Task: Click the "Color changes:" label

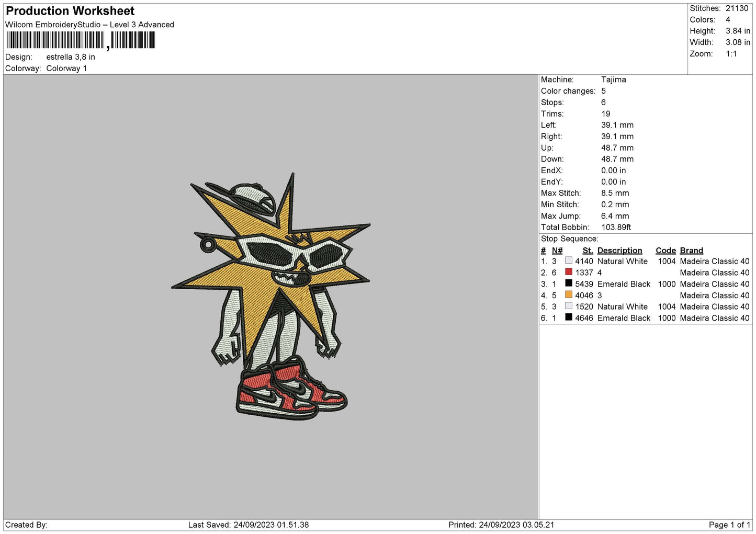Action: [x=568, y=91]
